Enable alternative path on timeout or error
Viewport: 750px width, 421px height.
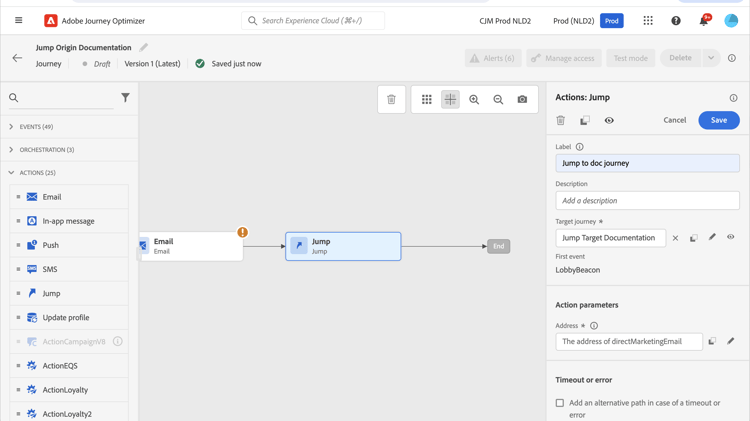click(560, 403)
